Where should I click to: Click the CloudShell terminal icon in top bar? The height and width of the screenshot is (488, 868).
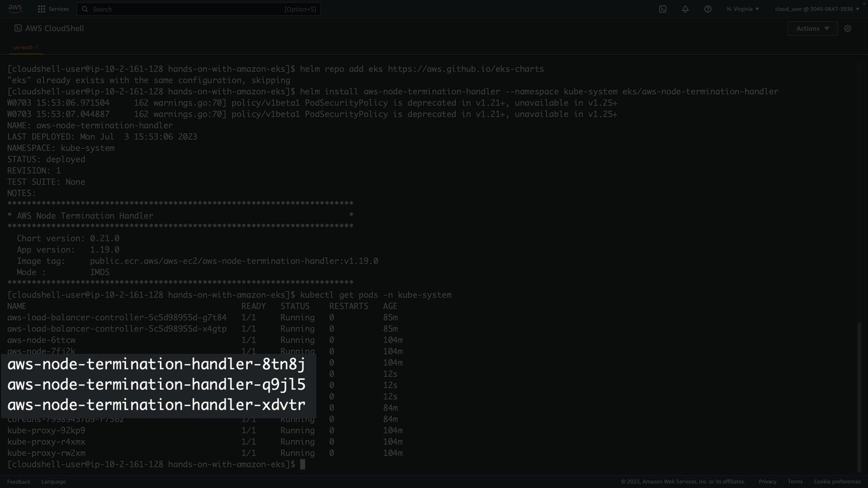(x=663, y=9)
